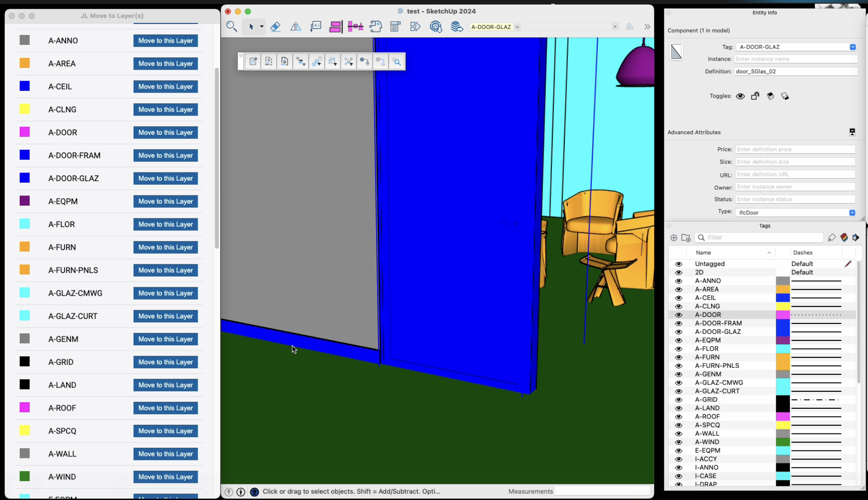The height and width of the screenshot is (500, 868).
Task: Open the Tags panel details arrow
Action: tap(856, 238)
